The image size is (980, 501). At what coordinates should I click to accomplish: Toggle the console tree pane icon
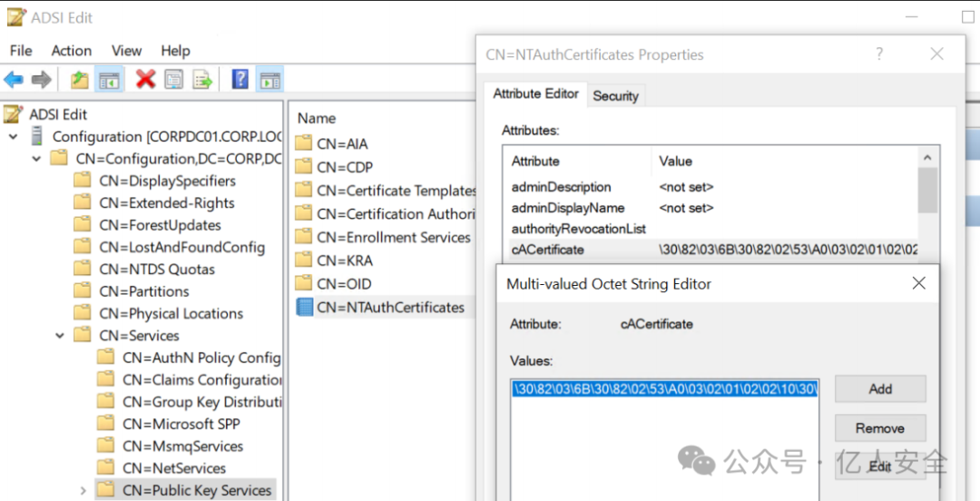coord(109,80)
